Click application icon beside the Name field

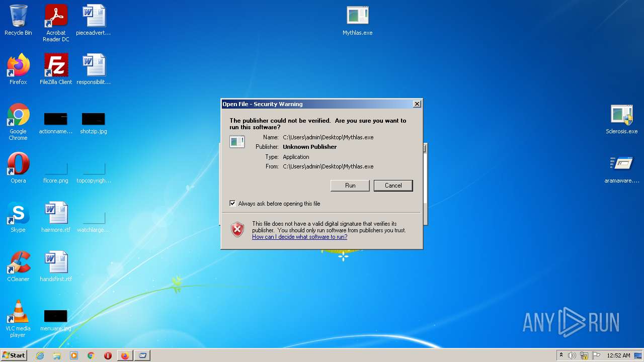point(237,142)
